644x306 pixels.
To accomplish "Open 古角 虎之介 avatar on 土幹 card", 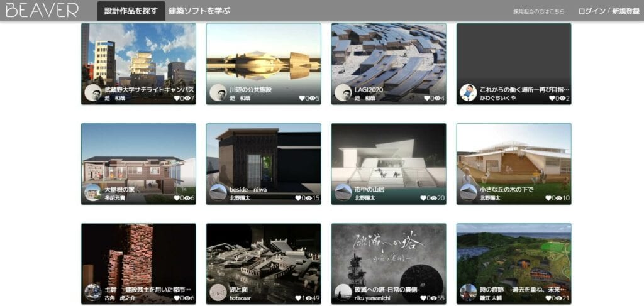I will click(x=93, y=292).
